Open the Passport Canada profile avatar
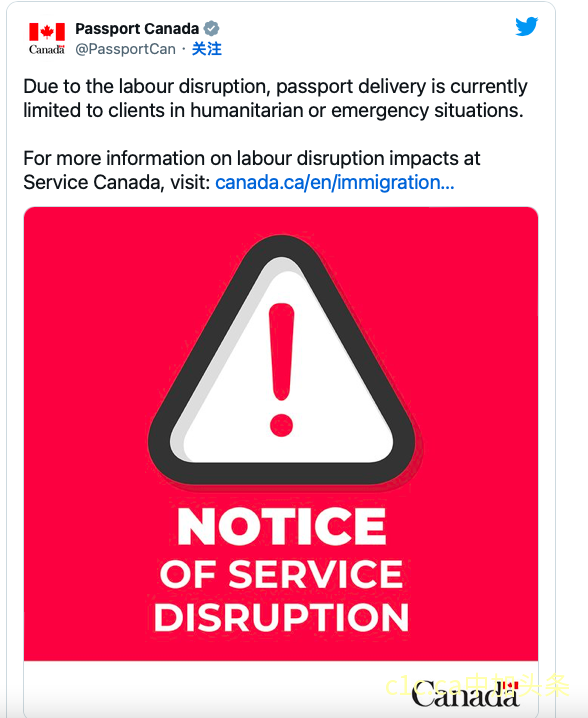Viewport: 588px width, 718px height. click(x=47, y=38)
